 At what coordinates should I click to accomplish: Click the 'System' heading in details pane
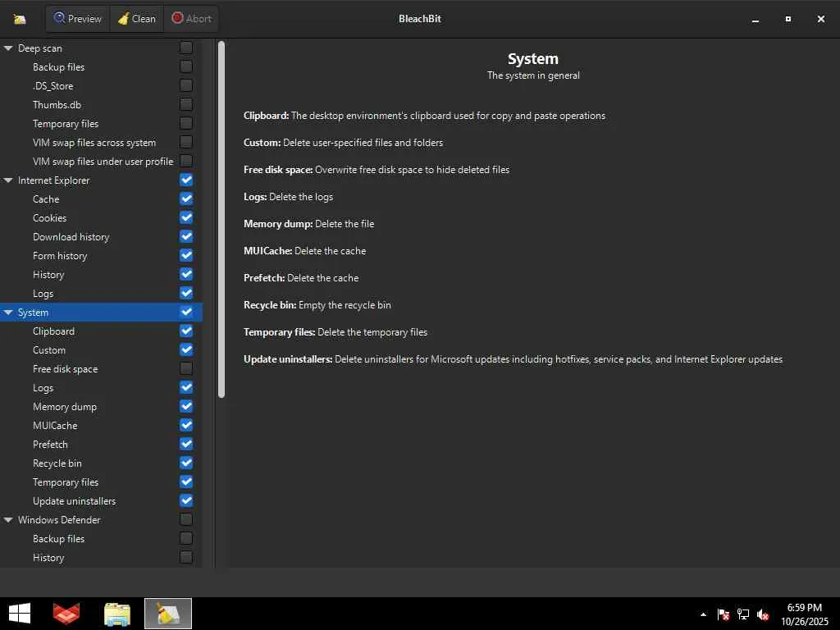pyautogui.click(x=533, y=59)
